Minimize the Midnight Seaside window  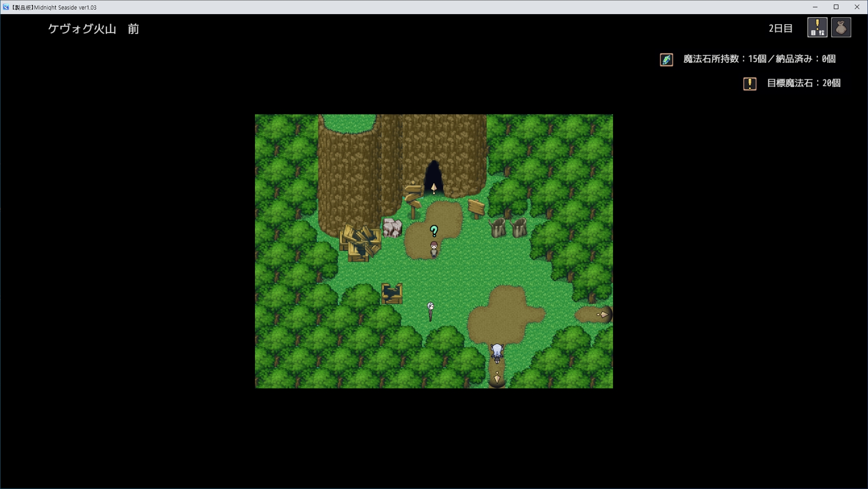point(815,7)
